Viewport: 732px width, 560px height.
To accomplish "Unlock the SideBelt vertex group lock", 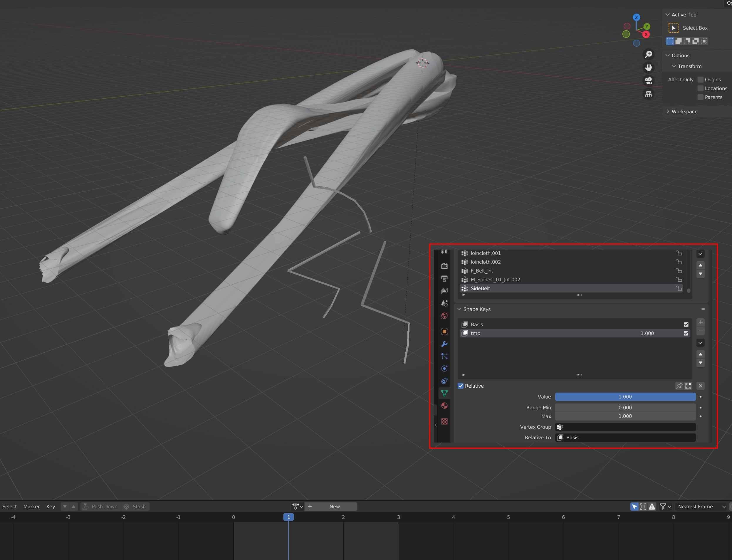I will (x=679, y=288).
